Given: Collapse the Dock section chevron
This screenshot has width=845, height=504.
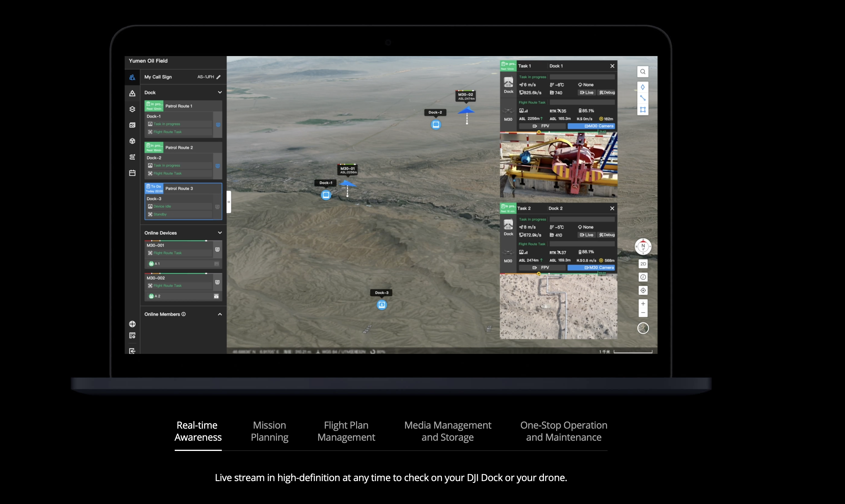Looking at the screenshot, I should coord(220,92).
